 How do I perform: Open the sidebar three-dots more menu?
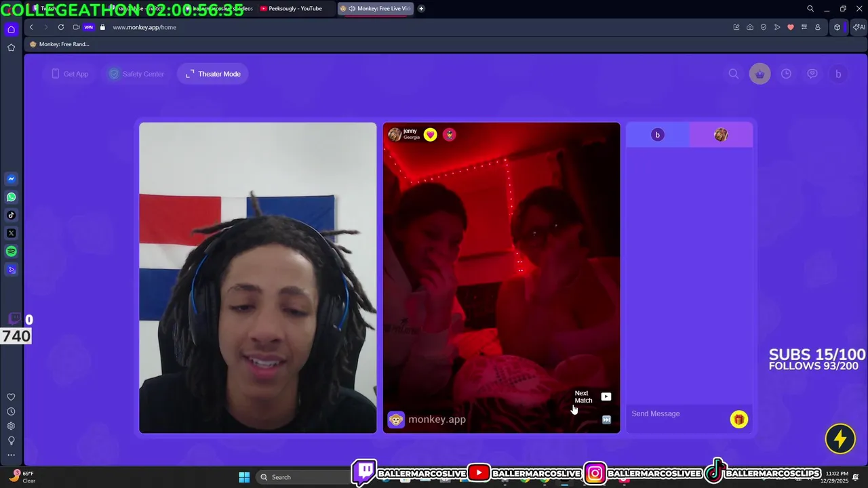tap(11, 455)
